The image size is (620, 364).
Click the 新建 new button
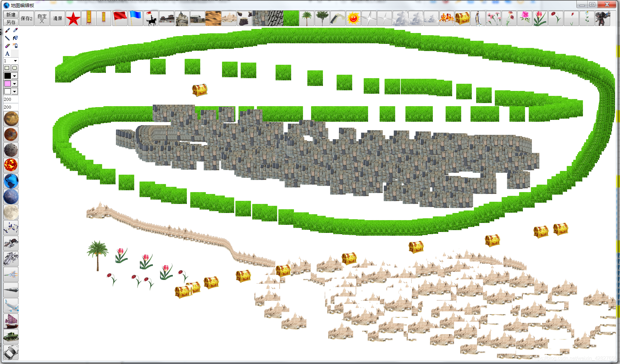(11, 15)
